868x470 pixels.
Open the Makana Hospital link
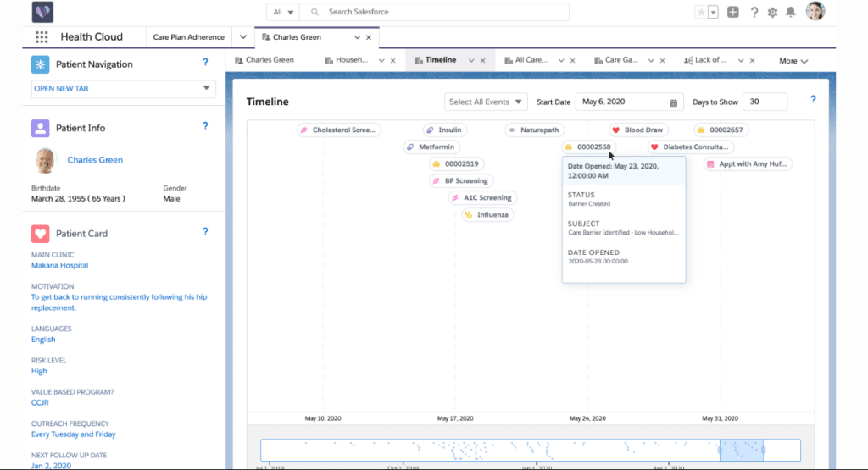60,265
